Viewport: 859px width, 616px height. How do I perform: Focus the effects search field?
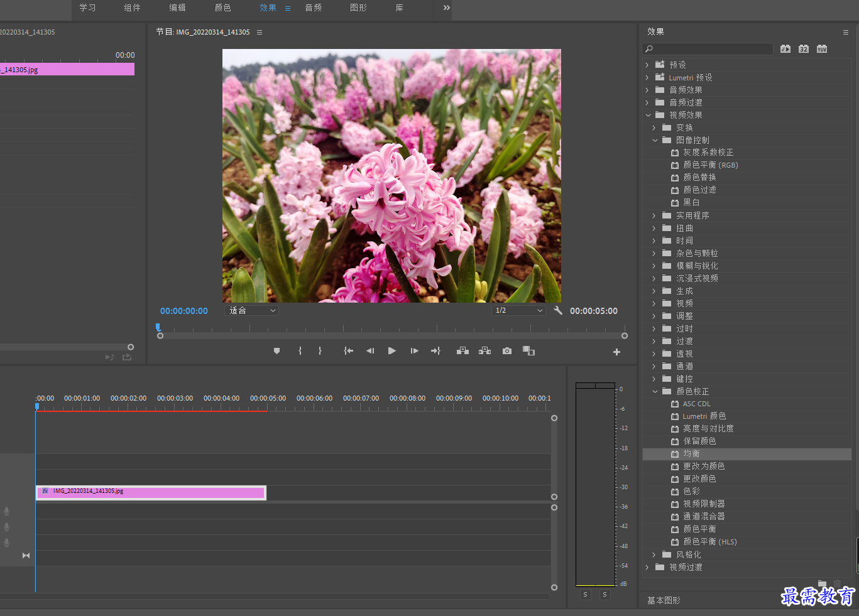pos(708,49)
